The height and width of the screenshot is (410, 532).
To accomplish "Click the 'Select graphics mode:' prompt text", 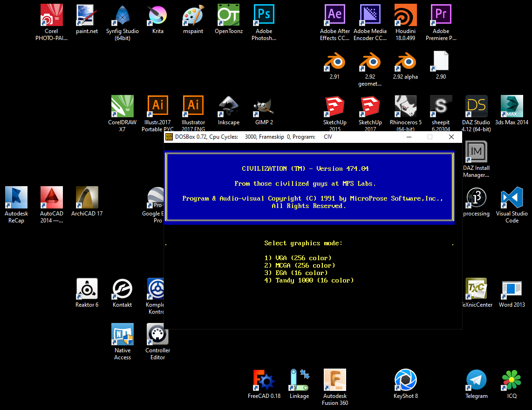I will (303, 243).
